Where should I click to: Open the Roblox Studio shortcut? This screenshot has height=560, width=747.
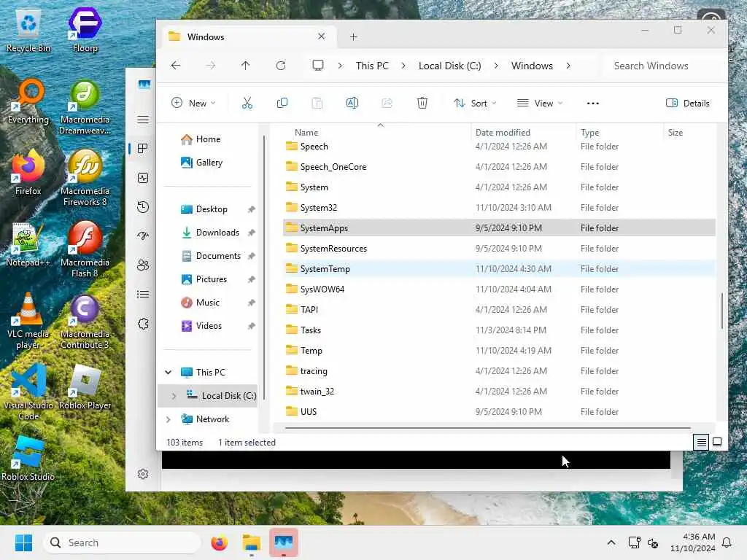(28, 459)
